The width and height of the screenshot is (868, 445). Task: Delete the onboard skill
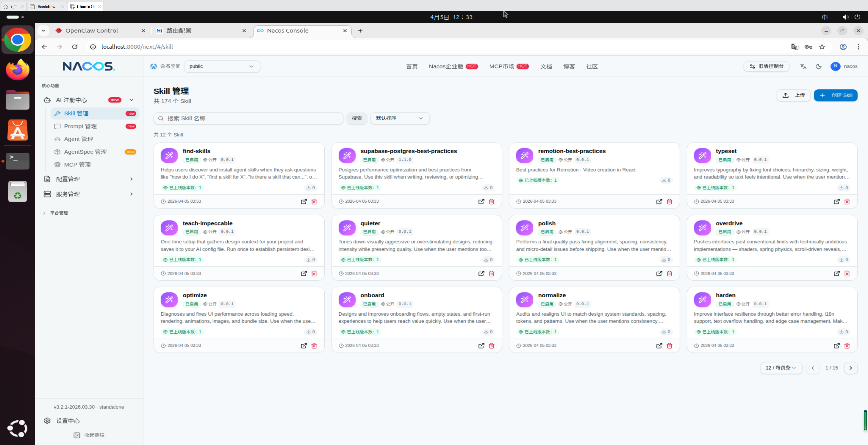(x=492, y=346)
